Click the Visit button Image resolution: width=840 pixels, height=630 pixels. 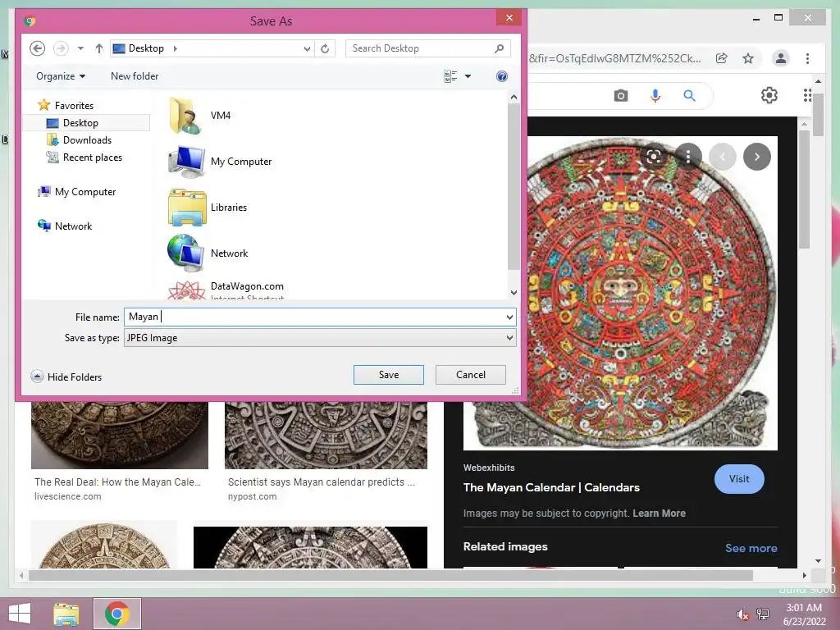pyautogui.click(x=739, y=479)
